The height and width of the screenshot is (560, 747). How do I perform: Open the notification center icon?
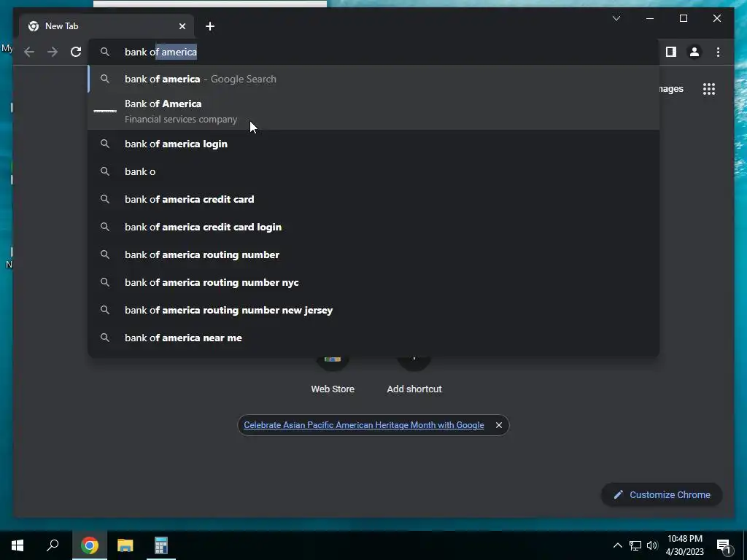click(724, 545)
